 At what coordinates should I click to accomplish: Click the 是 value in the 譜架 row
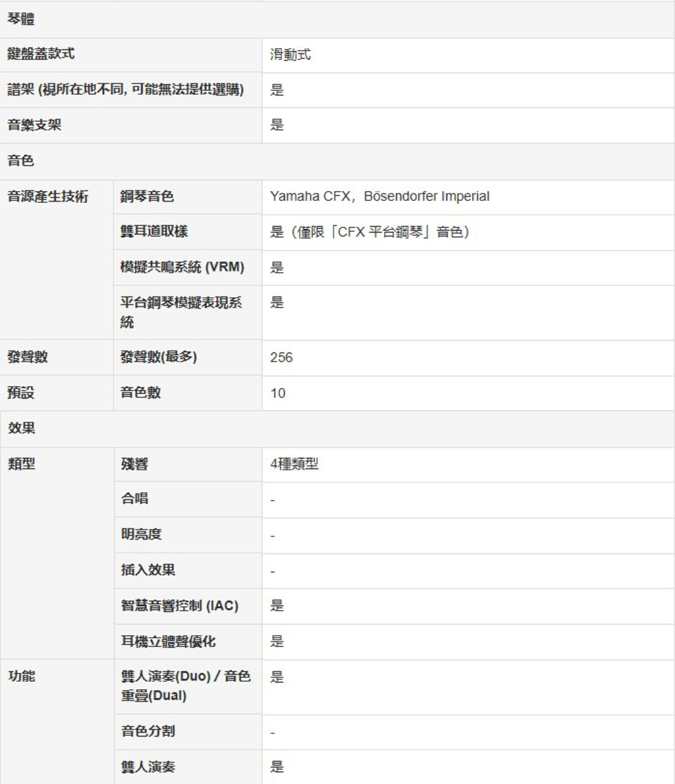point(277,90)
